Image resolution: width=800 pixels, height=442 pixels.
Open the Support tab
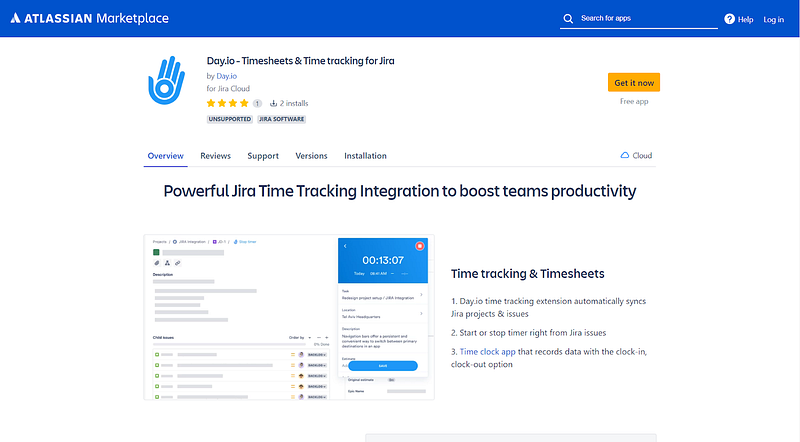tap(263, 156)
